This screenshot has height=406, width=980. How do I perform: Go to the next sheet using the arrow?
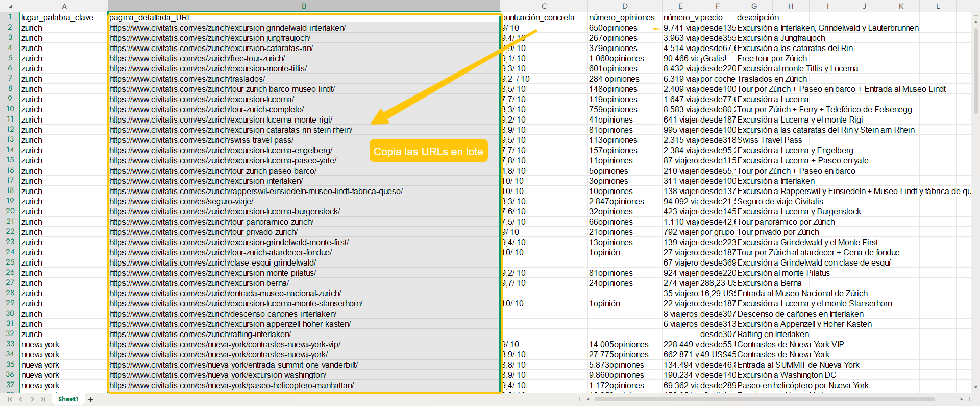[x=32, y=399]
